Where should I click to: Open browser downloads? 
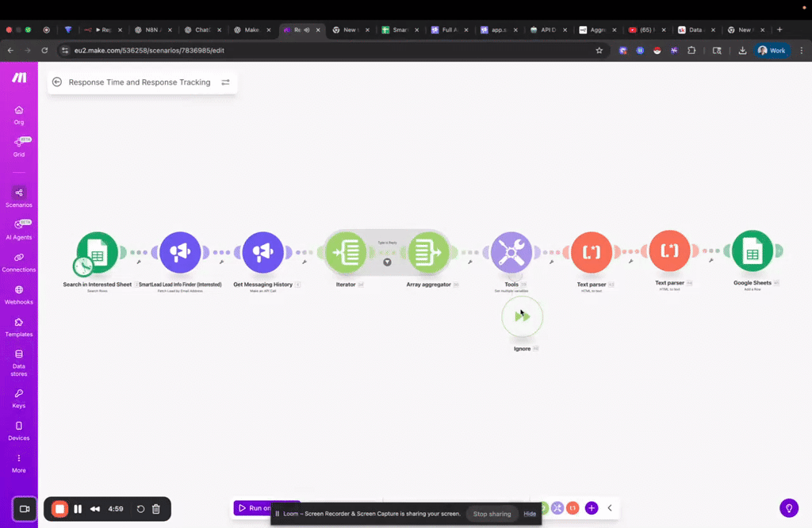tap(742, 50)
